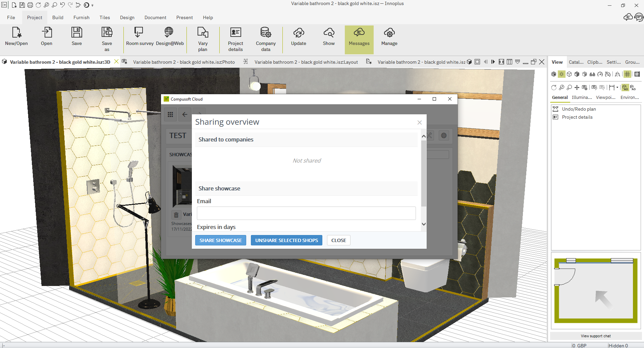Viewport: 644px width, 348px height.
Task: Click the Vary plan button
Action: (203, 40)
